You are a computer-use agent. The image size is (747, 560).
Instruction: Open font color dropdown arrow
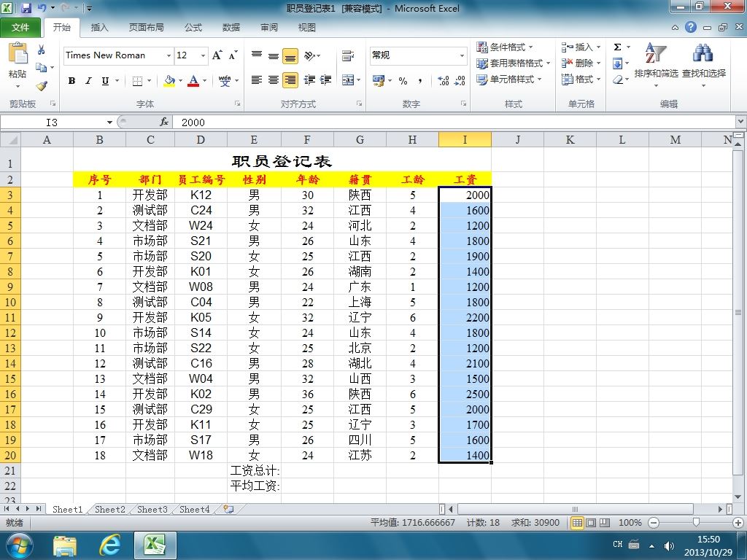[204, 80]
